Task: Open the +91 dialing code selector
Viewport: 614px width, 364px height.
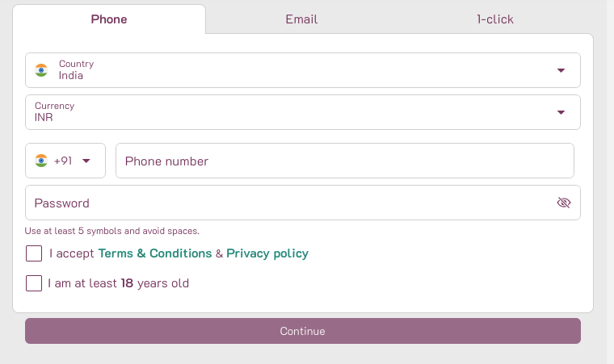Action: (65, 161)
